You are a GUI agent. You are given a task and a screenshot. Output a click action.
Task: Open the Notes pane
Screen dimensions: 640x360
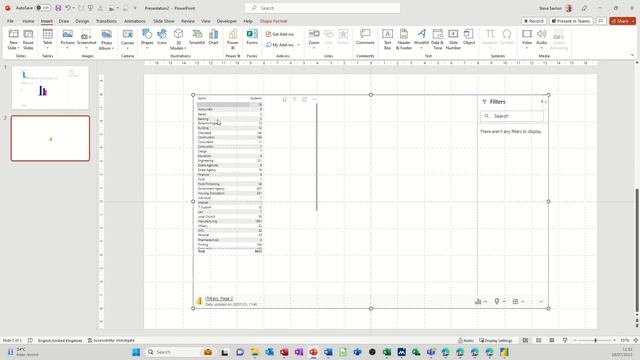pos(466,340)
